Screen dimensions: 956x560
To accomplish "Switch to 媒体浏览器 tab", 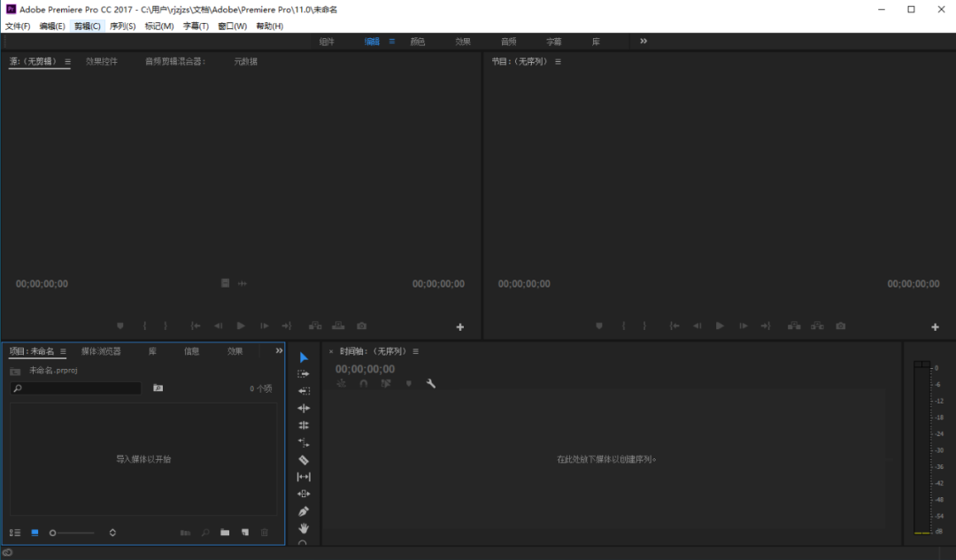I will point(101,351).
